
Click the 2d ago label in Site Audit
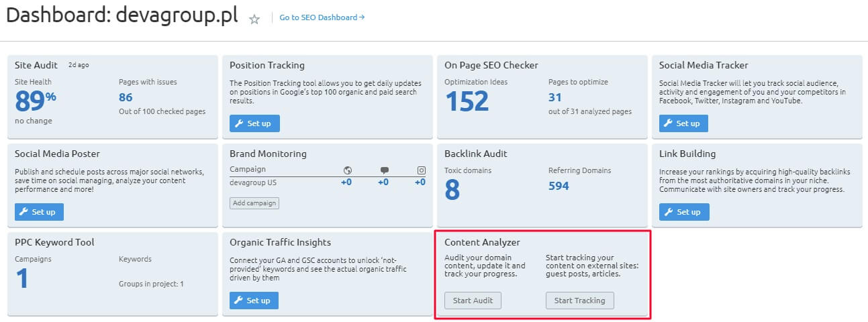click(x=79, y=66)
